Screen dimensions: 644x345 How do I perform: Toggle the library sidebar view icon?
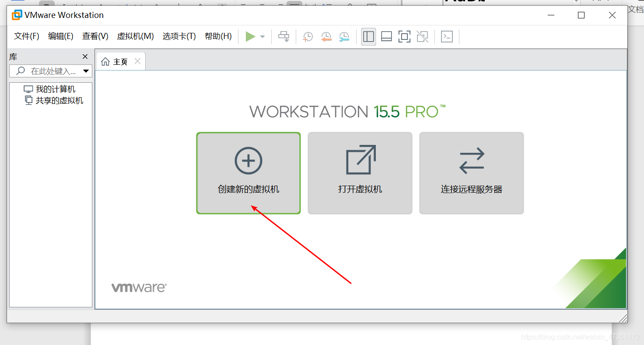[368, 37]
